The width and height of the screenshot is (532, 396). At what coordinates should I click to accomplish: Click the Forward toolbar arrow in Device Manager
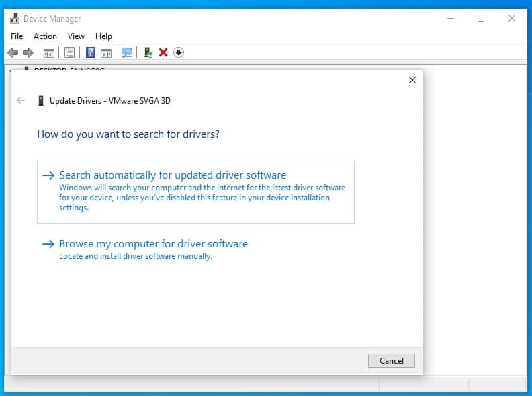click(x=28, y=52)
